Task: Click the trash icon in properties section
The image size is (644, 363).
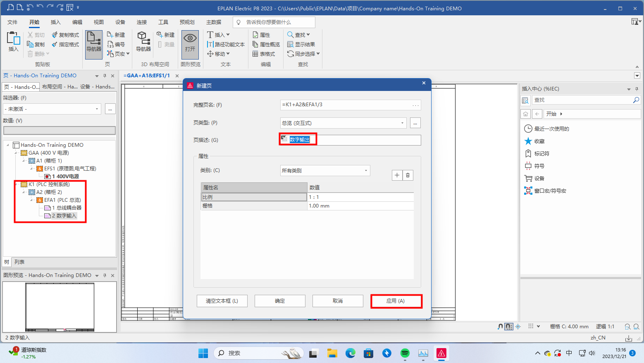Action: 408,175
